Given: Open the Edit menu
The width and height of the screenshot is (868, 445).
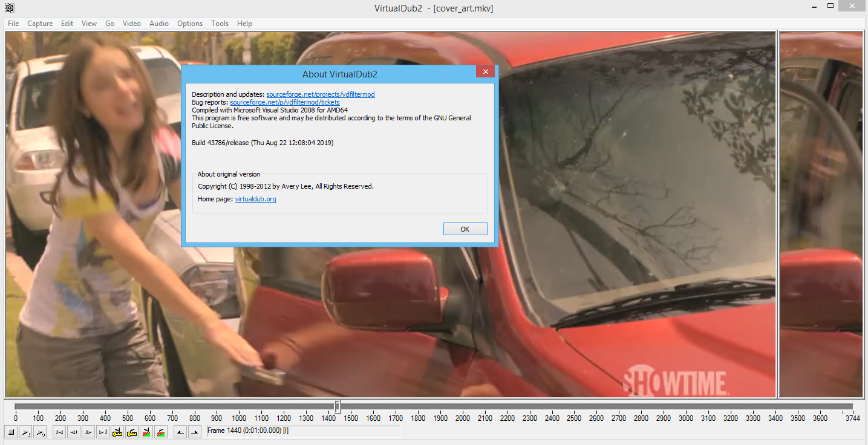Looking at the screenshot, I should [67, 24].
